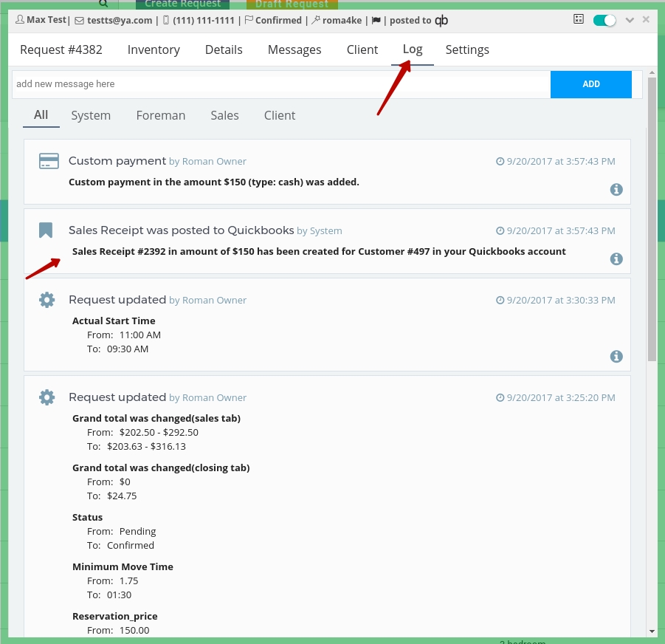Click the black flag icon in header
This screenshot has height=644, width=665.
click(376, 21)
